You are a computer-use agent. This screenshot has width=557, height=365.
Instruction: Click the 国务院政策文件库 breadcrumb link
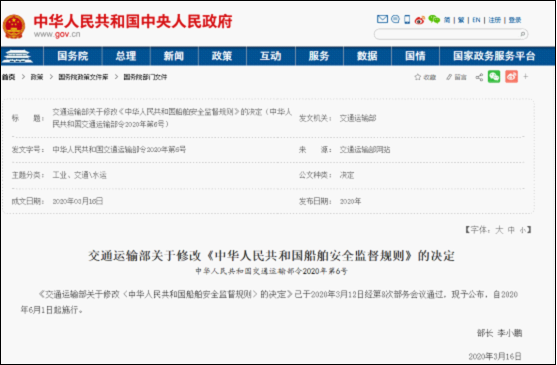[83, 77]
